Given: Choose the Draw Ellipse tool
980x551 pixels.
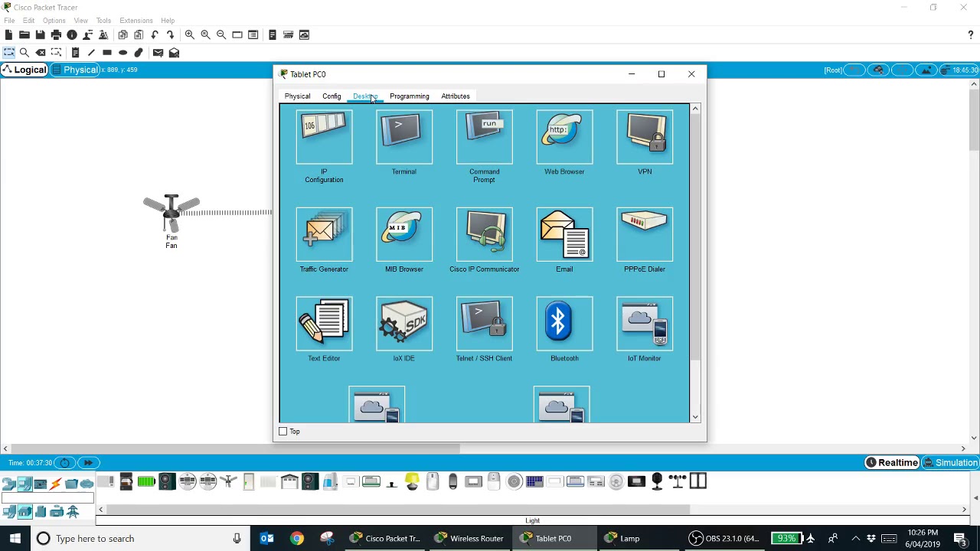Looking at the screenshot, I should coord(122,53).
